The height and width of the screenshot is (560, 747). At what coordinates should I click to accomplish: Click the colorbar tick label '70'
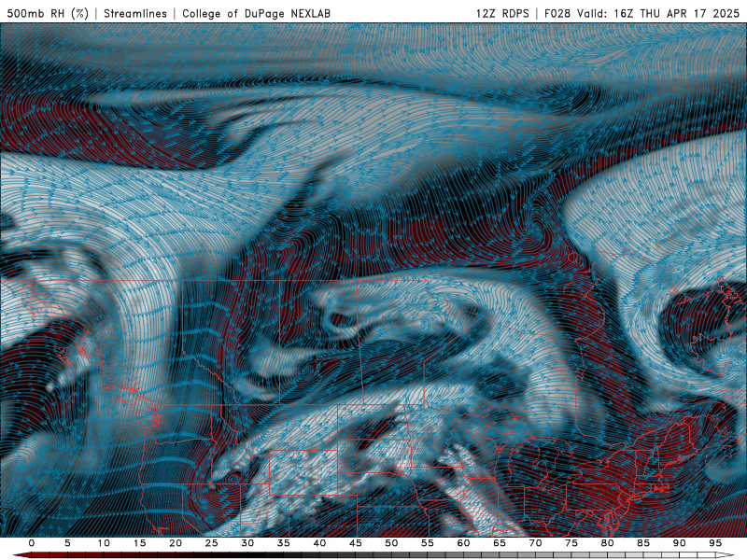coord(535,543)
